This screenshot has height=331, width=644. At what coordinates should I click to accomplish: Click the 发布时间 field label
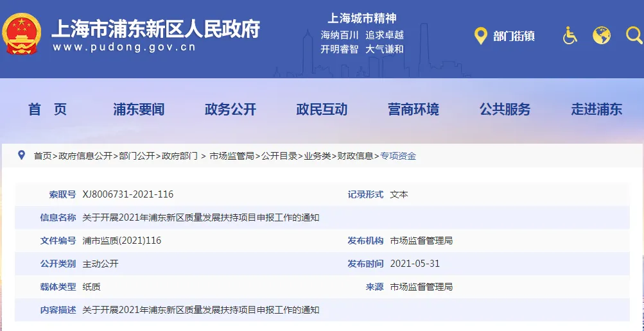coord(365,263)
